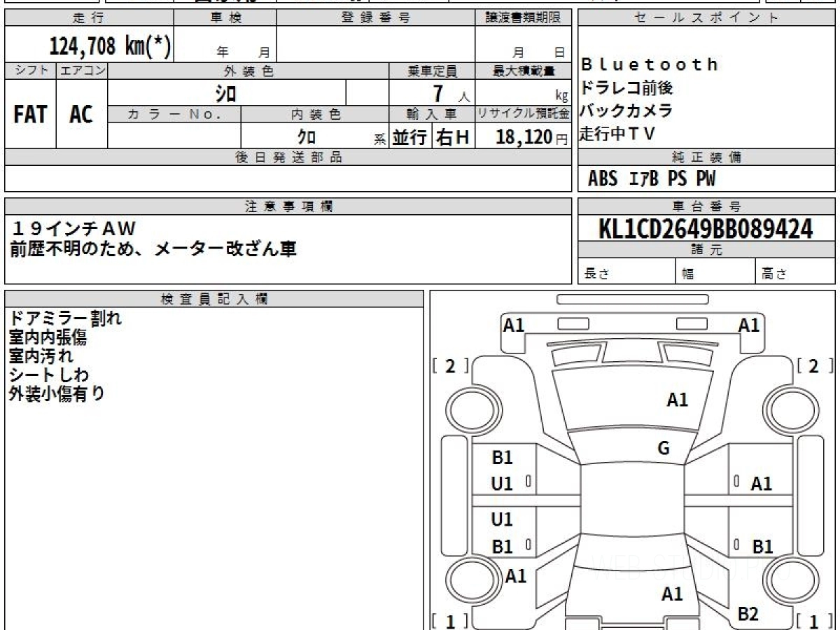This screenshot has width=840, height=630.
Task: Click the バックカメラ line
Action: click(626, 111)
